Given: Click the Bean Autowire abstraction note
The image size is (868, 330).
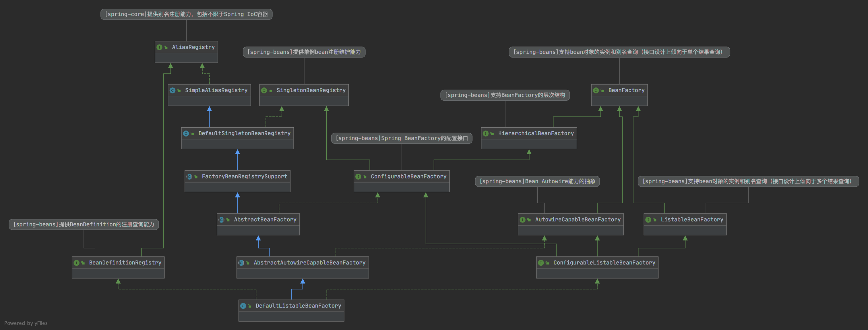Looking at the screenshot, I should [x=537, y=181].
